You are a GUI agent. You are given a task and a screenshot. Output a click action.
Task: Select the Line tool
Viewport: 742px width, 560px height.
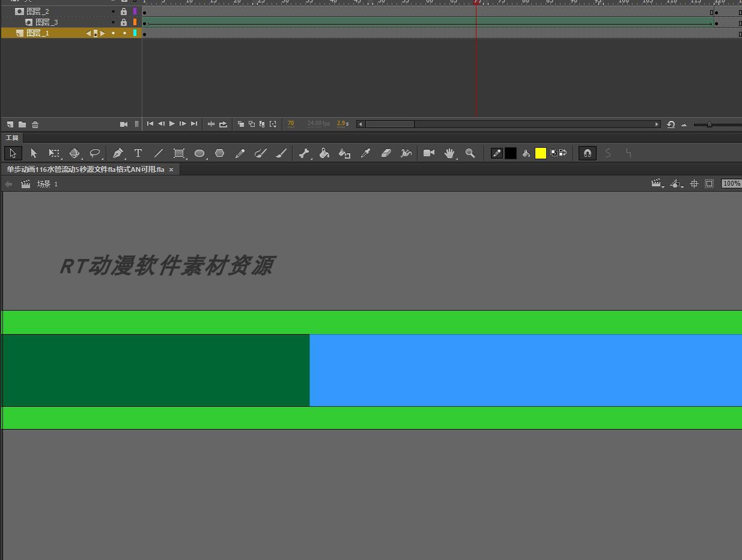coord(159,153)
